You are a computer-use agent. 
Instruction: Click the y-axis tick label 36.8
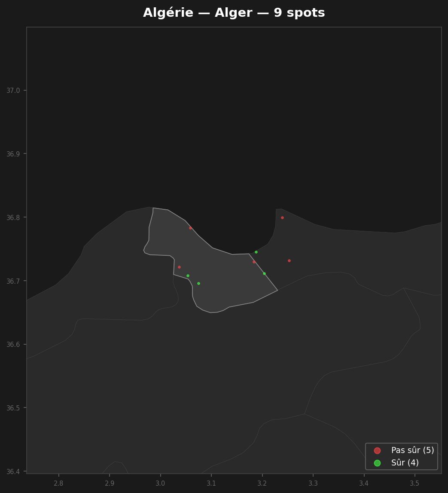[13, 217]
